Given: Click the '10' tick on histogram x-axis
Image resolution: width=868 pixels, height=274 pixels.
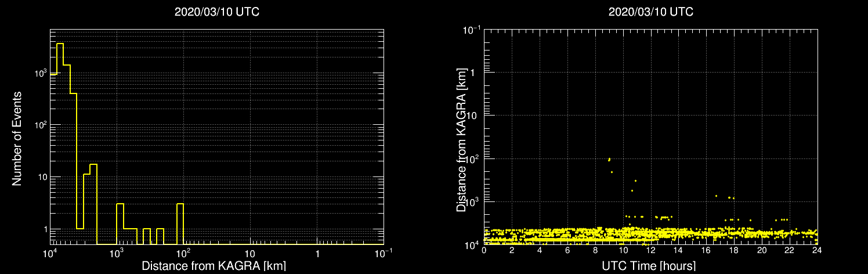Looking at the screenshot, I should click(x=249, y=254).
